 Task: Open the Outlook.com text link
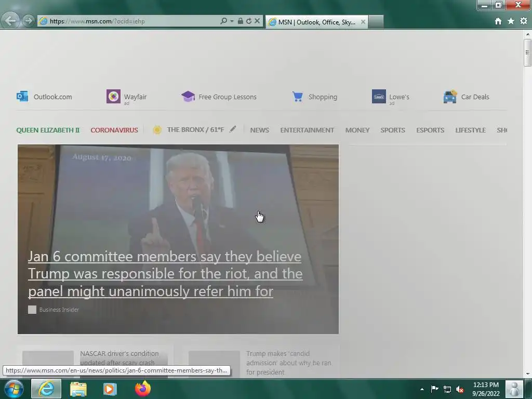(x=52, y=97)
